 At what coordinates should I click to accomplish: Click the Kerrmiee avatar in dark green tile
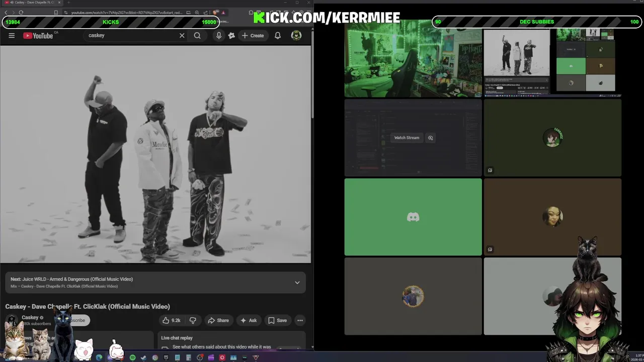point(552,138)
